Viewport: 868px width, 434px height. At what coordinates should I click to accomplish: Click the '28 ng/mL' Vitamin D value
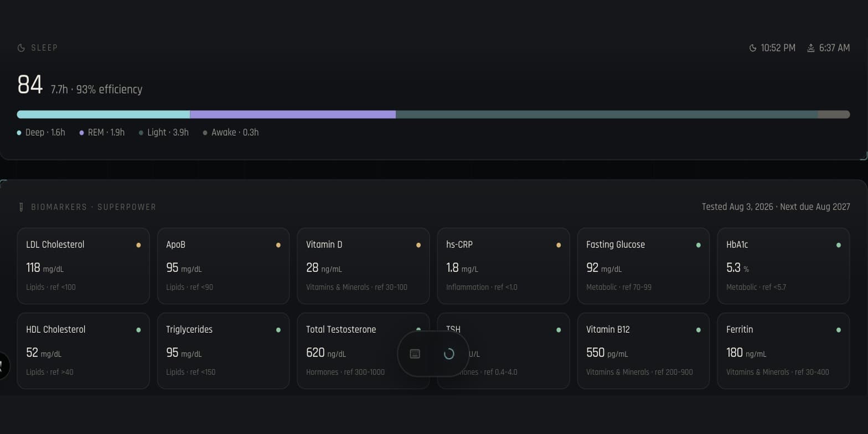tap(324, 268)
